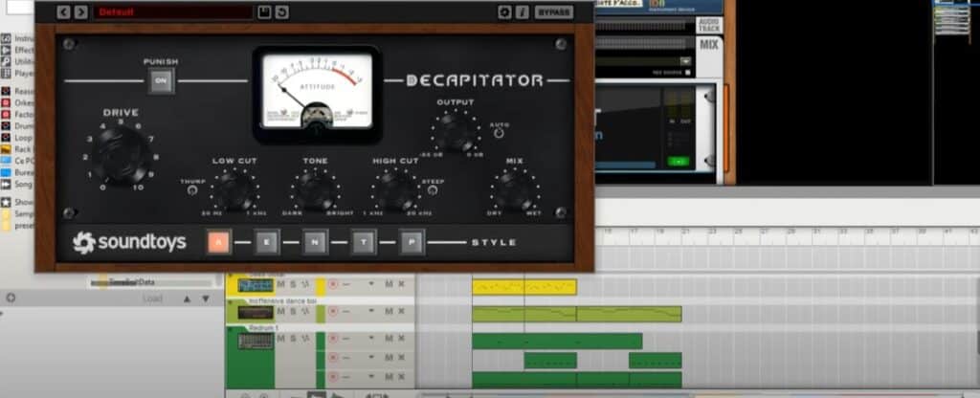Select style A button
This screenshot has height=398, width=980.
point(219,242)
